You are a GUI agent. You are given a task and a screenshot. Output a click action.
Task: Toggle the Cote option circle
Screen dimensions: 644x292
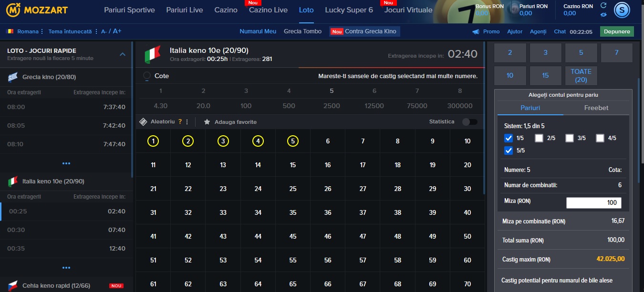point(147,76)
